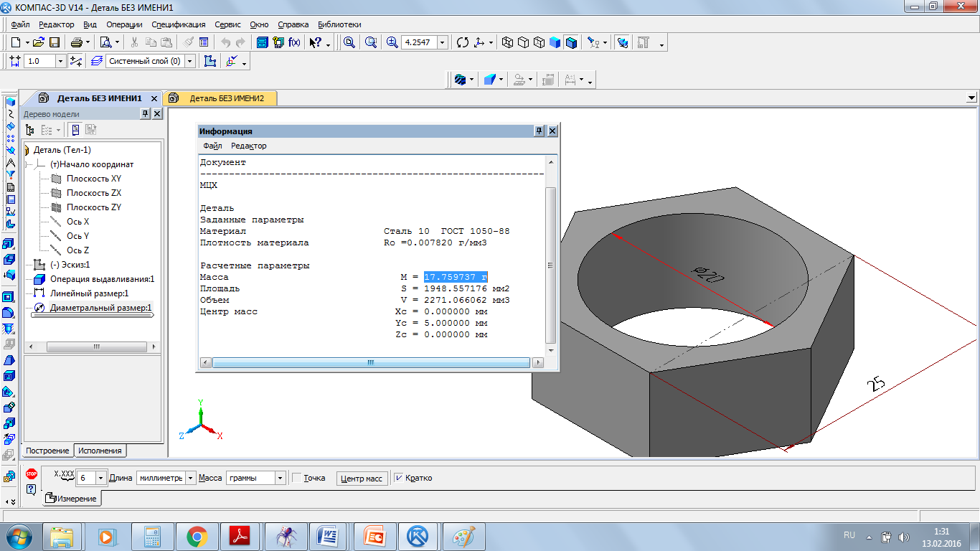This screenshot has width=980, height=551.
Task: Switch to the Исполнения tab
Action: click(x=100, y=451)
